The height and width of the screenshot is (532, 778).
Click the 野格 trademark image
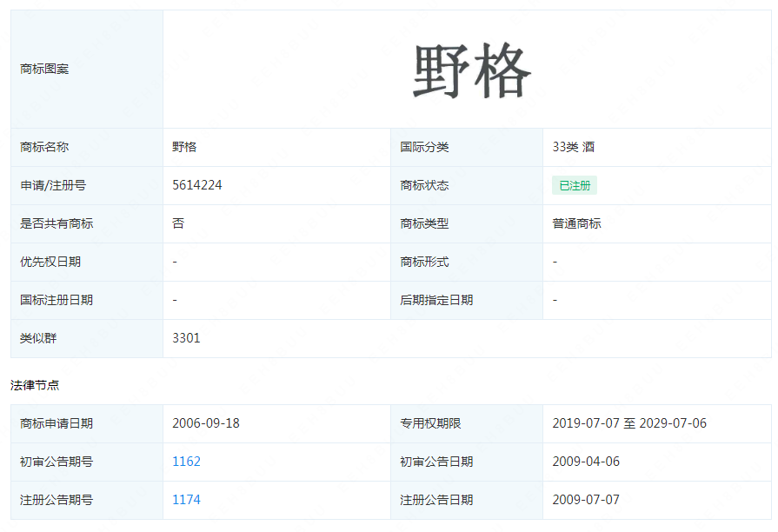pos(472,70)
